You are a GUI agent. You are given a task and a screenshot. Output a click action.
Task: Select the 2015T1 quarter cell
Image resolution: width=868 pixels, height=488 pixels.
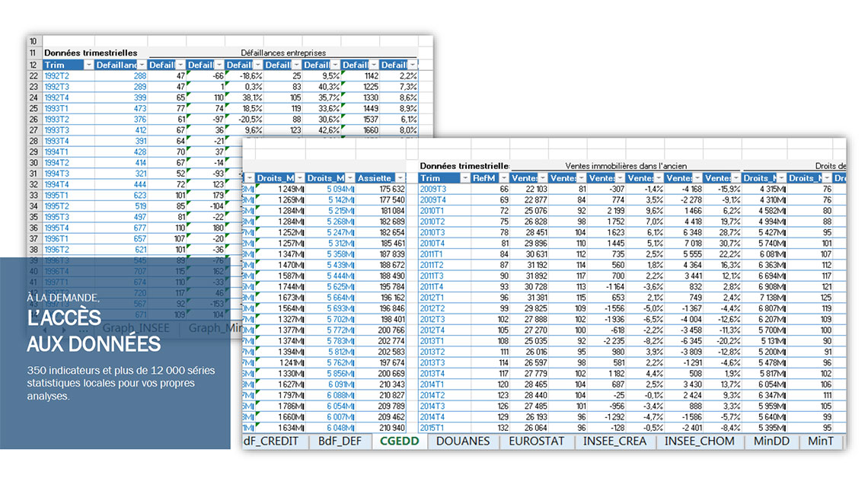click(432, 428)
